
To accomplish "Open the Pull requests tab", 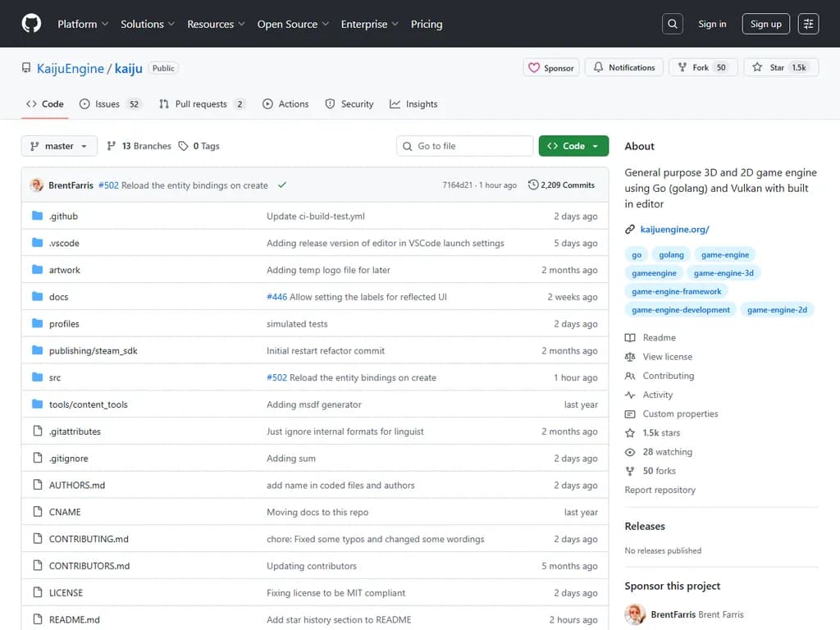I will click(x=201, y=104).
